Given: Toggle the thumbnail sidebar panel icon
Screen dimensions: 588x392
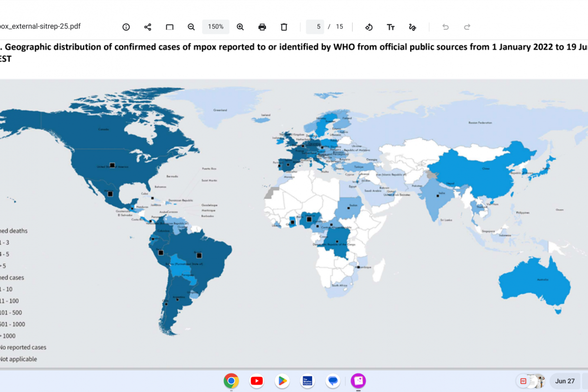Looking at the screenshot, I should point(170,27).
